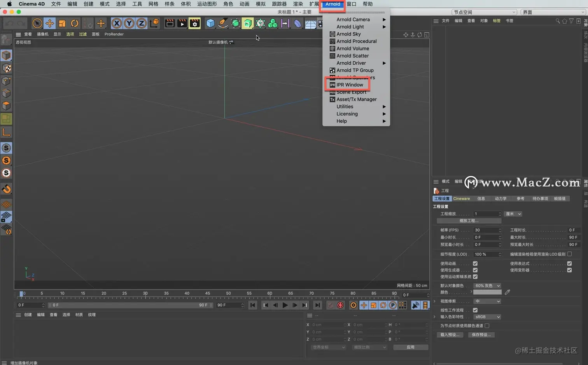Open Arnold Light submenu
This screenshot has height=365, width=588.
(356, 27)
